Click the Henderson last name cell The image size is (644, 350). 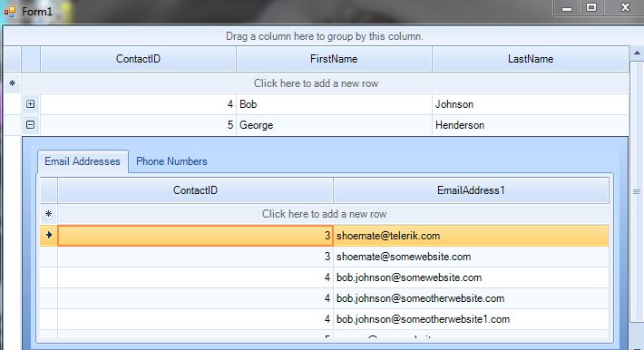click(x=531, y=125)
